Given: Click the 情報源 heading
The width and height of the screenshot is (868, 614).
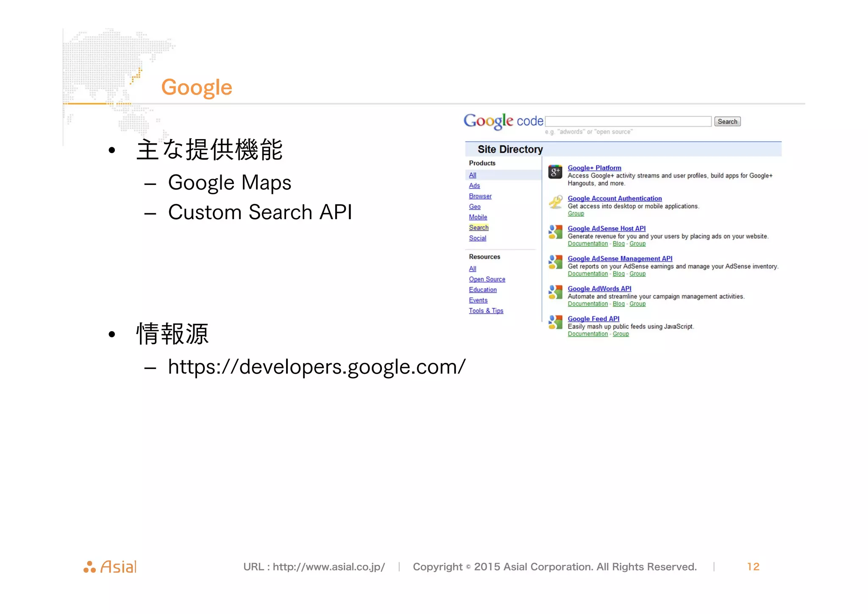Looking at the screenshot, I should [172, 334].
